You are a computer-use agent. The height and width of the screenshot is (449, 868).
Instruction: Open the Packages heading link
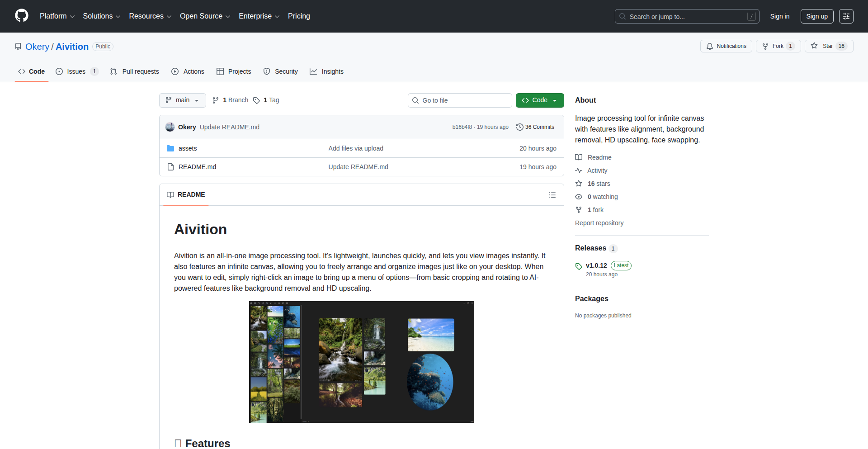(592, 299)
